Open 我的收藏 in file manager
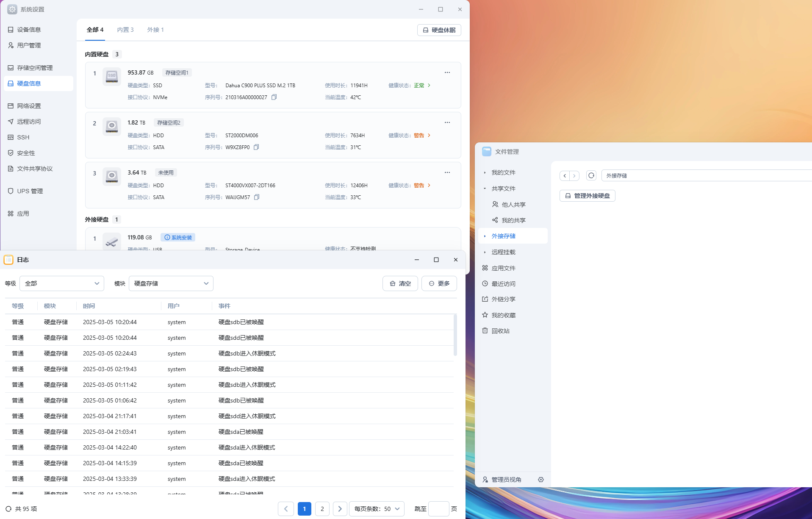The width and height of the screenshot is (812, 519). click(513, 315)
